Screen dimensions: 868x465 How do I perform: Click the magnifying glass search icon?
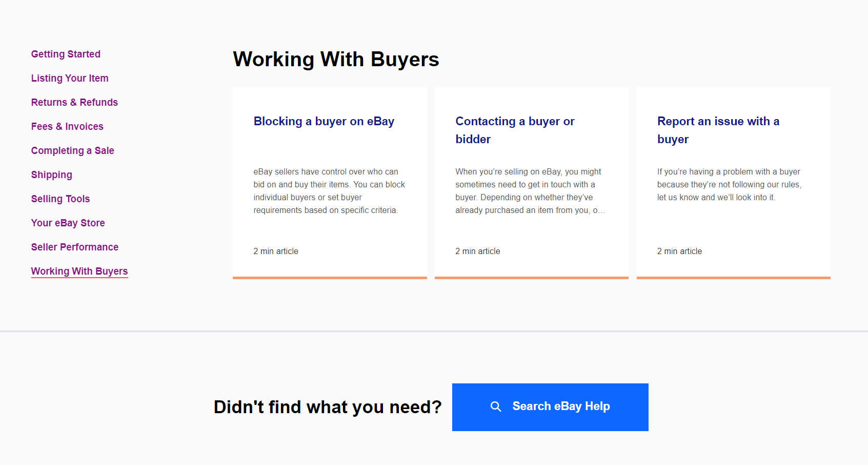click(x=496, y=406)
